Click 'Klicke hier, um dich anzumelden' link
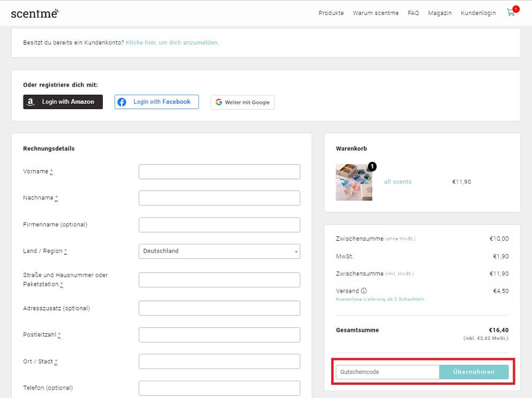 (x=172, y=42)
